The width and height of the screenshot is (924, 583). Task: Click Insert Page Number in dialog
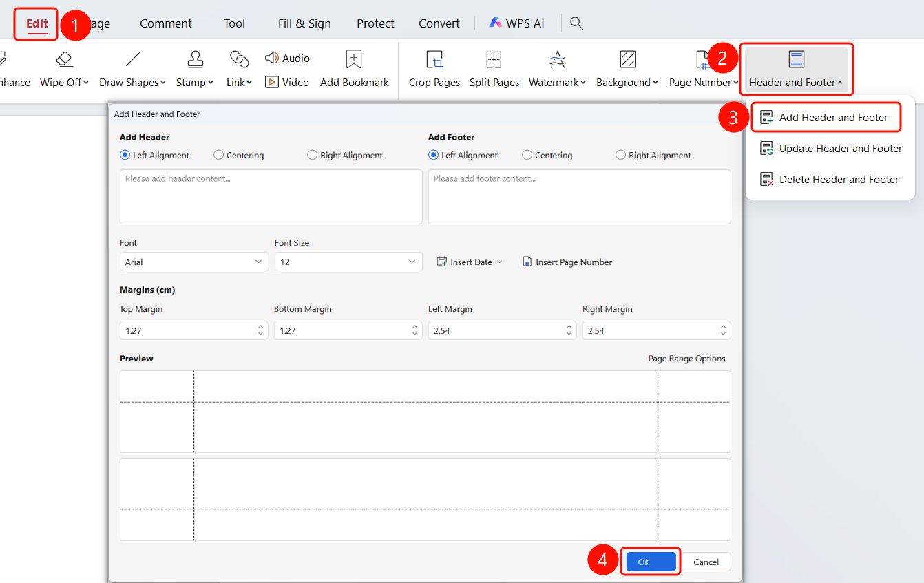click(x=567, y=262)
